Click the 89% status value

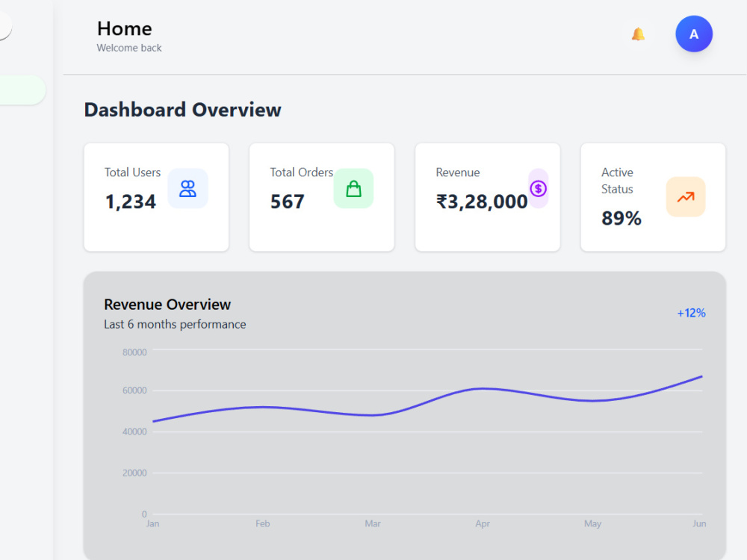tap(622, 219)
